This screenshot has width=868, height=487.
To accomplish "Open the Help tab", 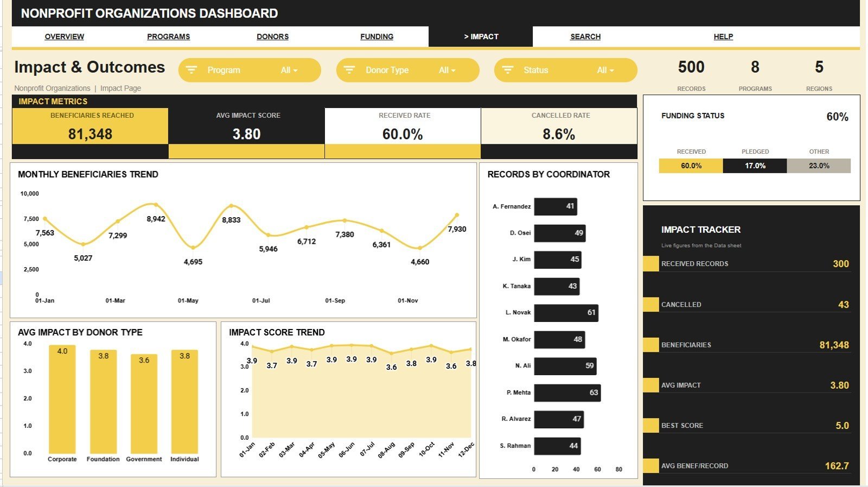I will pyautogui.click(x=723, y=36).
